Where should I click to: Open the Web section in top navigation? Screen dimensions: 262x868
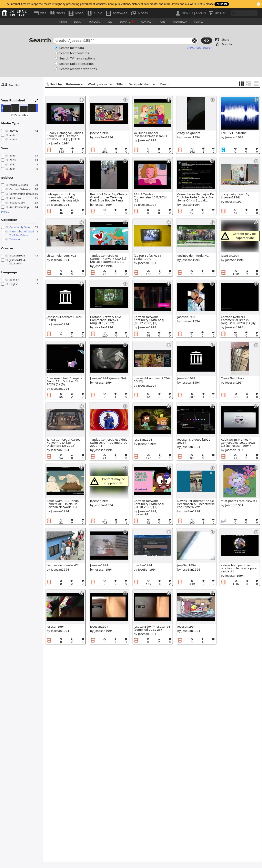click(40, 13)
